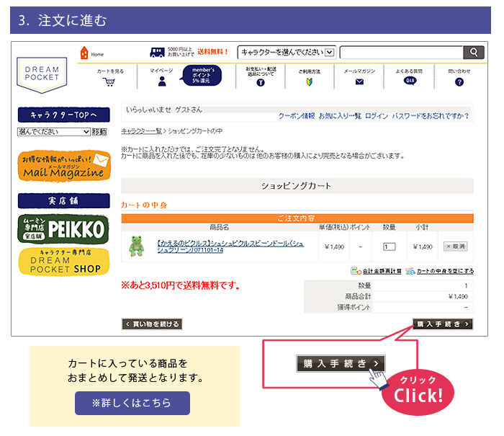This screenshot has height=436, width=504.
Task: Click the quantity input field in cart
Action: [390, 246]
